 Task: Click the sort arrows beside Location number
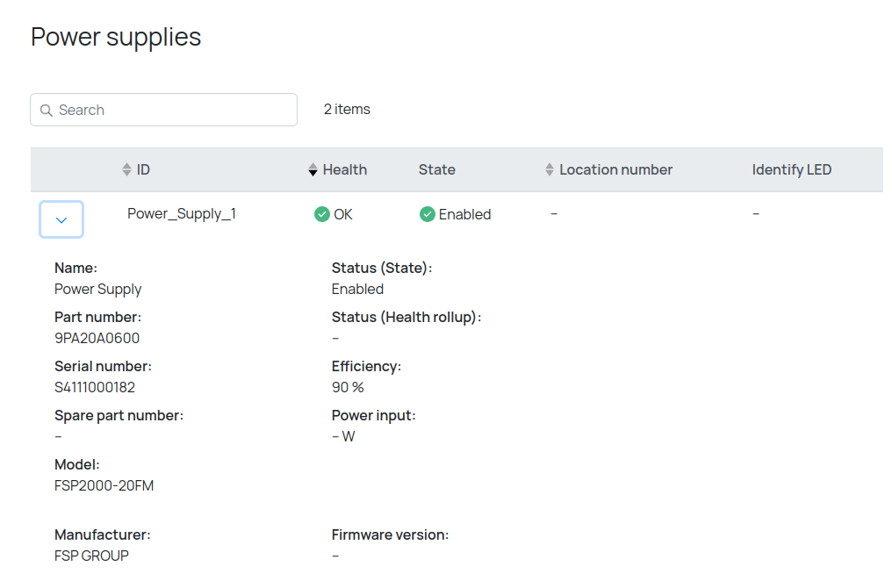click(x=550, y=169)
